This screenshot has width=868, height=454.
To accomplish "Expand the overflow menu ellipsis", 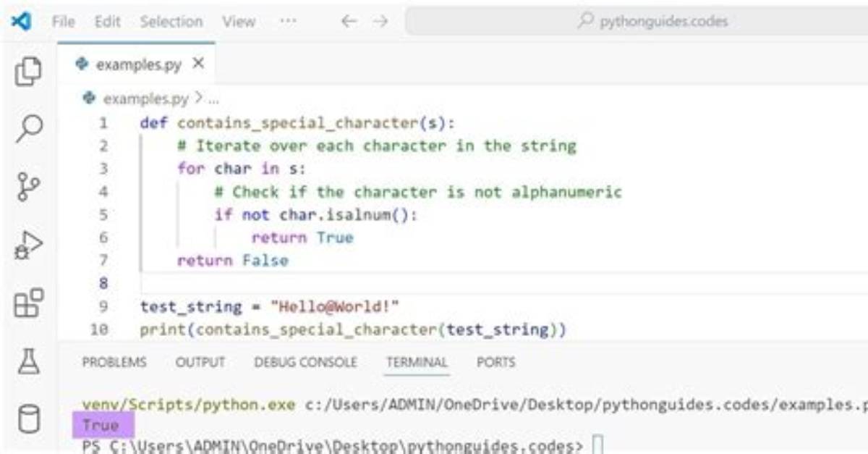I will (x=289, y=22).
